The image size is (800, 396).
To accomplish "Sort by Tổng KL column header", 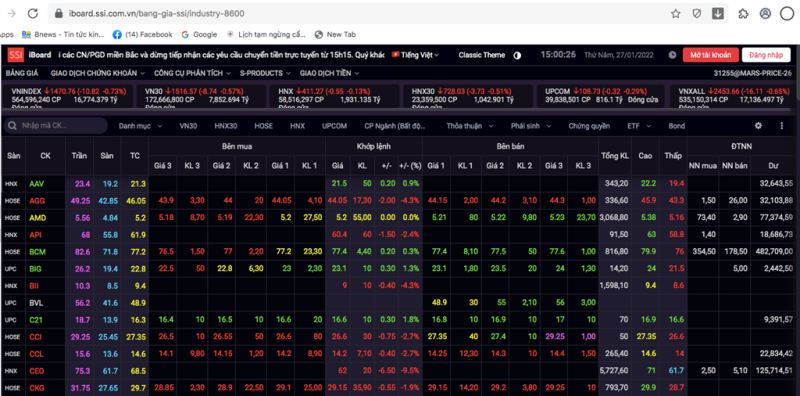I will click(x=615, y=156).
